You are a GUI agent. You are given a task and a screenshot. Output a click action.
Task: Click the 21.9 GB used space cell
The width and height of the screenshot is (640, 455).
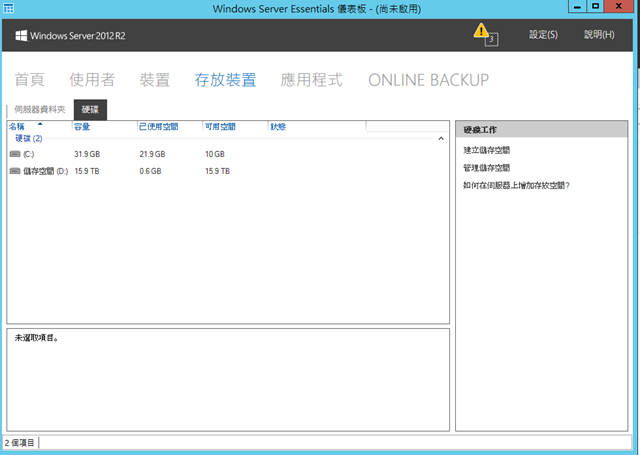point(152,154)
